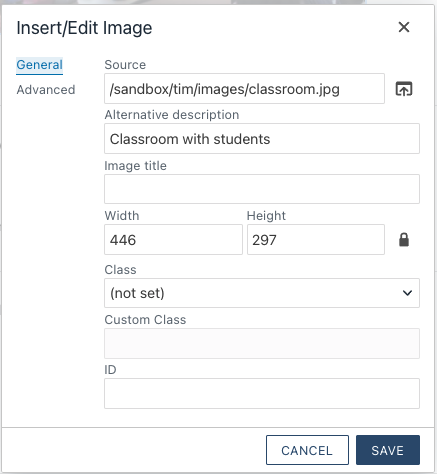Open the source image browse/upload icon
Viewport: 437px width, 474px height.
pos(404,89)
